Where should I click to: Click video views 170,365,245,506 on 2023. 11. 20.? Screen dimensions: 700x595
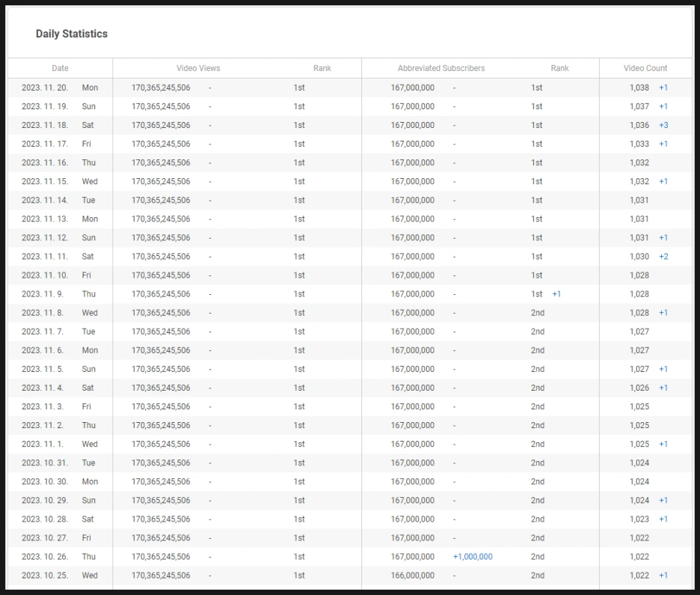pos(161,88)
